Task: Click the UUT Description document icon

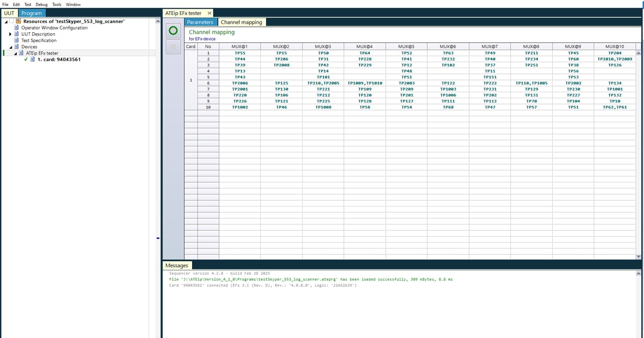Action: pyautogui.click(x=16, y=34)
